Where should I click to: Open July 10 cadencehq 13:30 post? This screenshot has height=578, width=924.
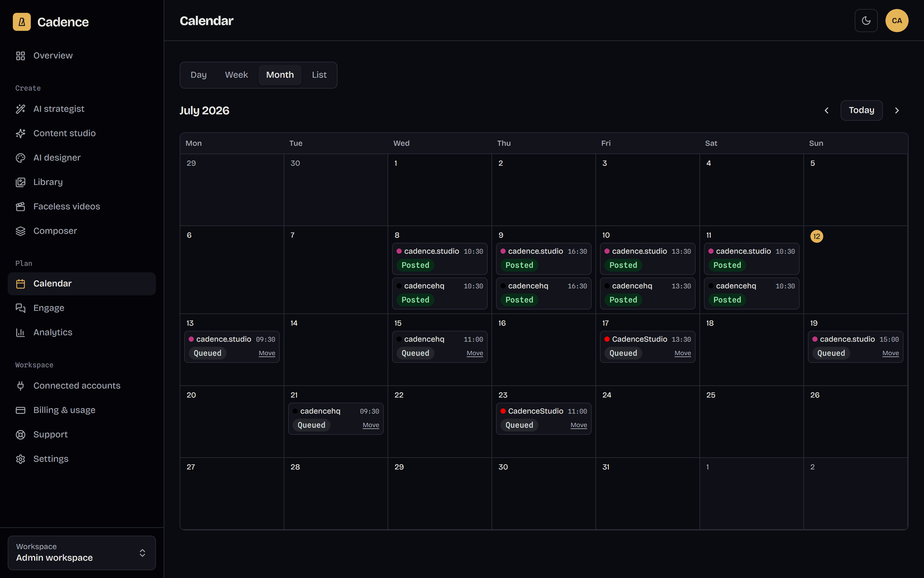click(647, 293)
